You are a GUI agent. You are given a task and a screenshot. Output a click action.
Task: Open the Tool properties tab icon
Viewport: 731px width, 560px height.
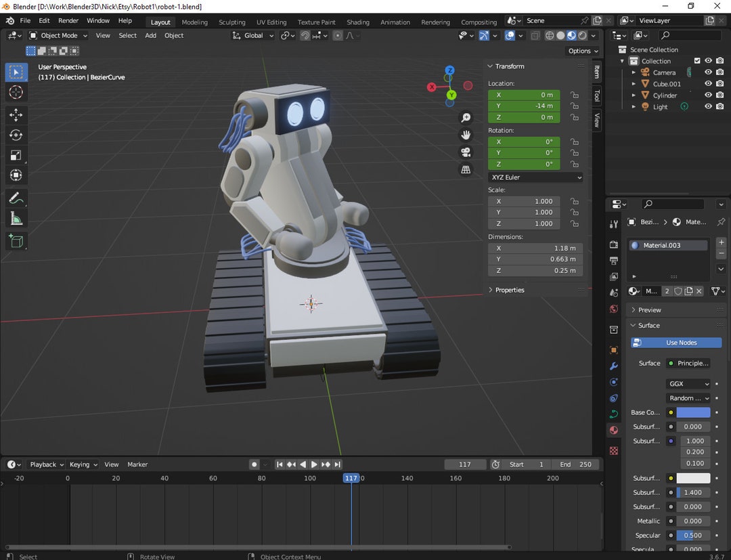(x=614, y=224)
